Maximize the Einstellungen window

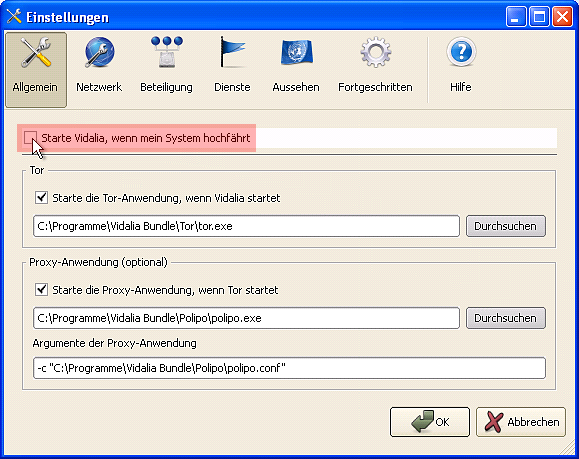point(539,17)
